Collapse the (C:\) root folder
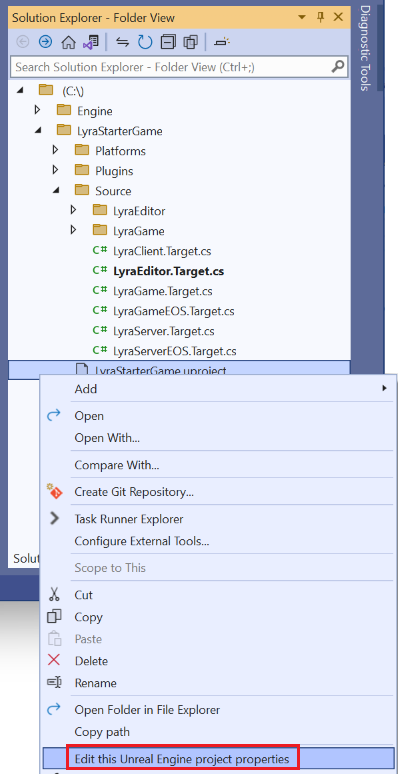 point(20,90)
